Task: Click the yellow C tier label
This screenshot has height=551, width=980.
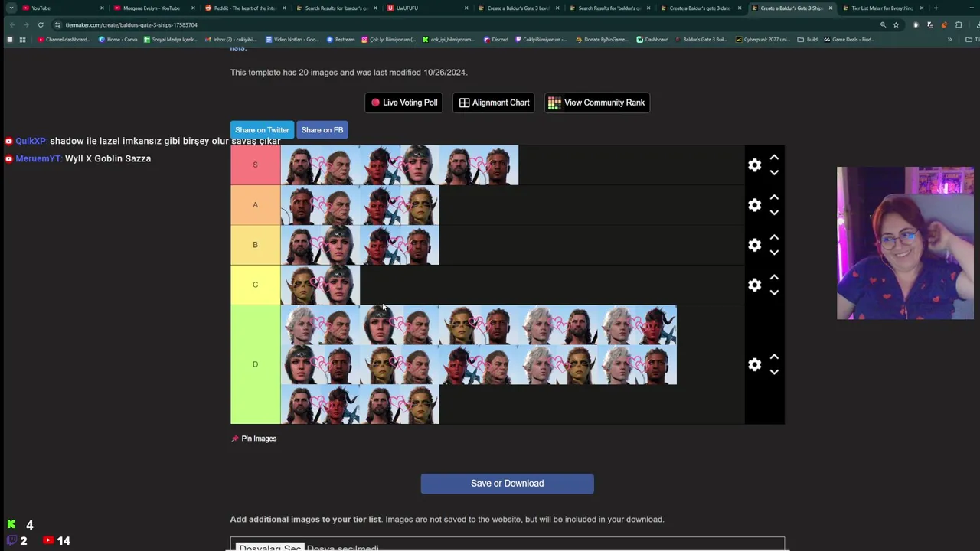Action: [x=256, y=285]
